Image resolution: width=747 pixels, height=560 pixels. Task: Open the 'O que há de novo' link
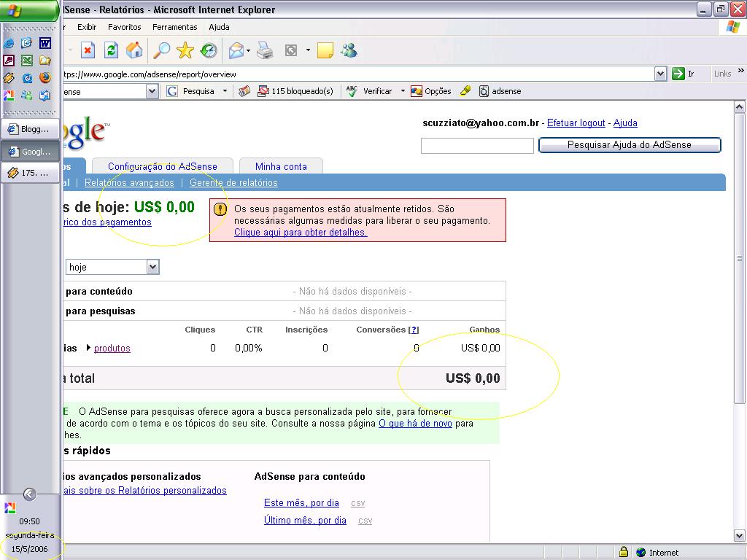pos(415,424)
